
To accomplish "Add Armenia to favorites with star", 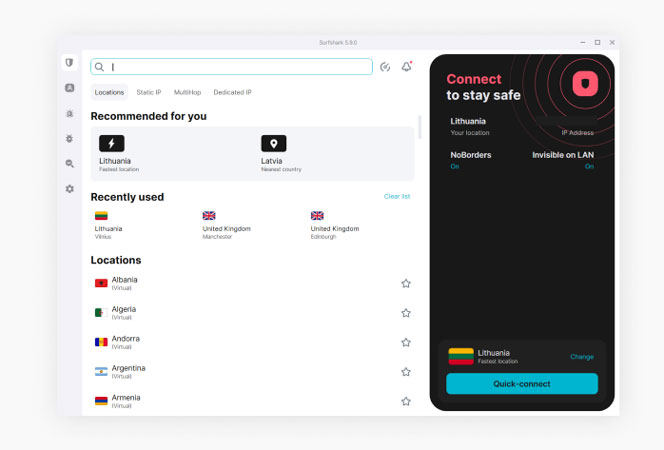I will tap(406, 401).
